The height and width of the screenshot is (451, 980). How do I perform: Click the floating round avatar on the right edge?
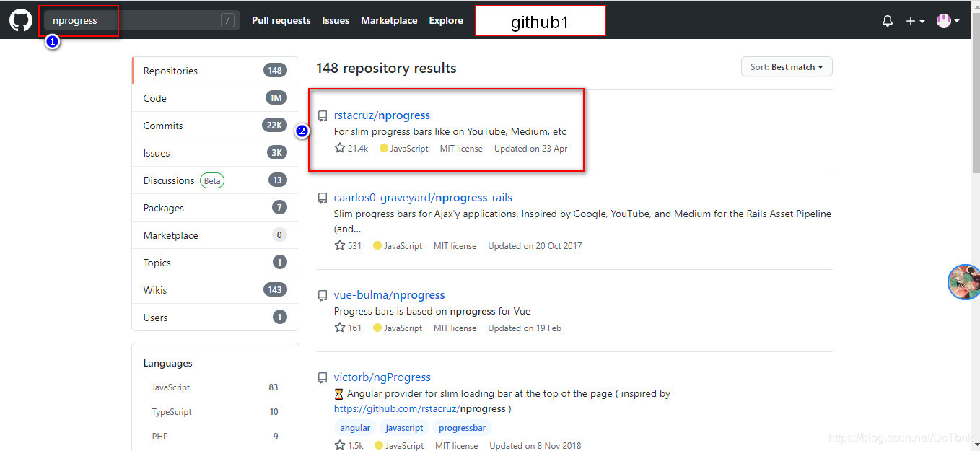(964, 282)
